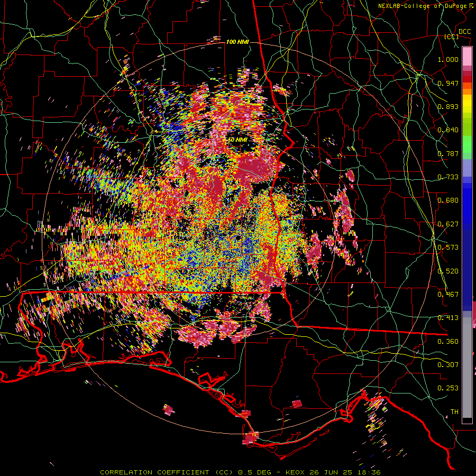Select the 1.000 scale value

[448, 59]
